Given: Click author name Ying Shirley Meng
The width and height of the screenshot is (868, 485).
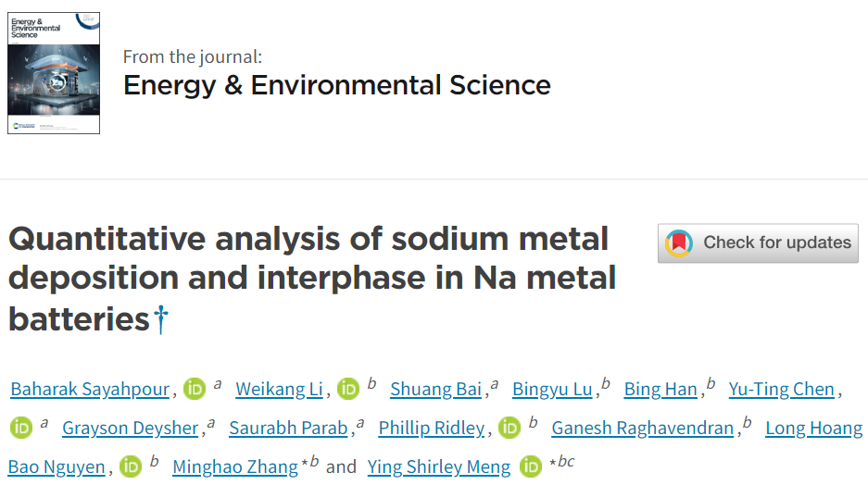Looking at the screenshot, I should (x=438, y=466).
